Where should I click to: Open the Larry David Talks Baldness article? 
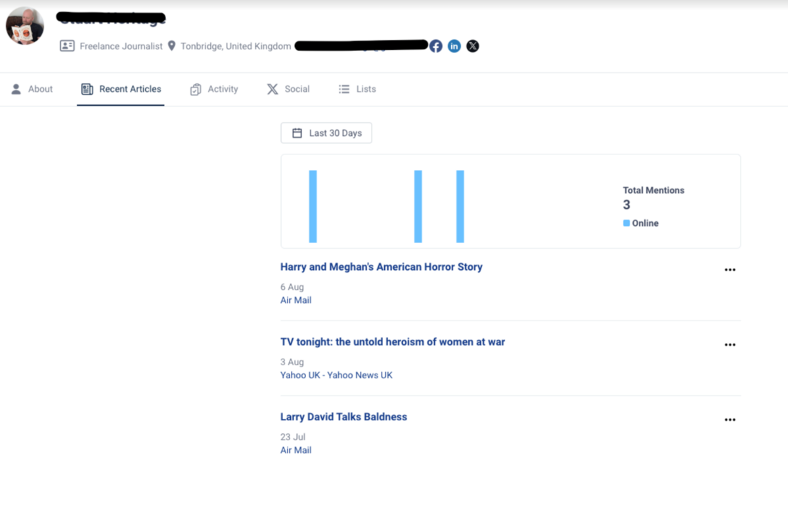click(x=343, y=417)
